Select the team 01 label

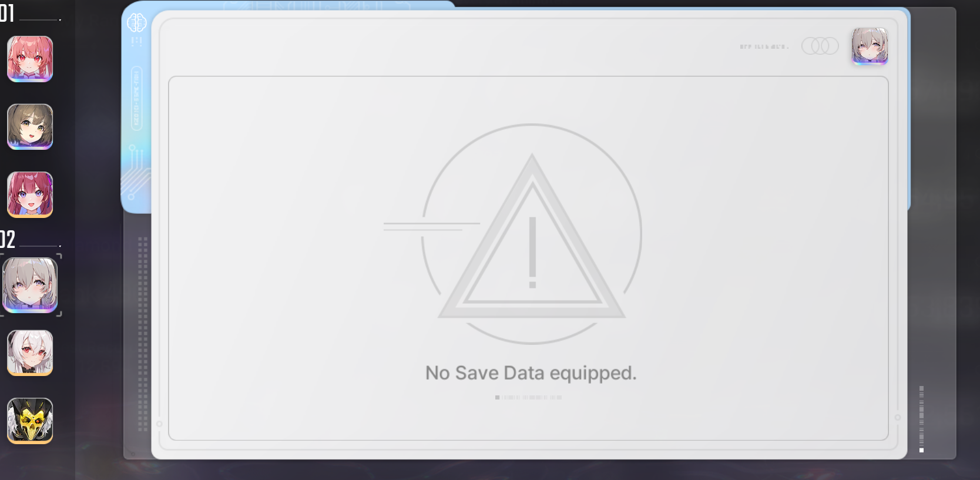(x=7, y=13)
